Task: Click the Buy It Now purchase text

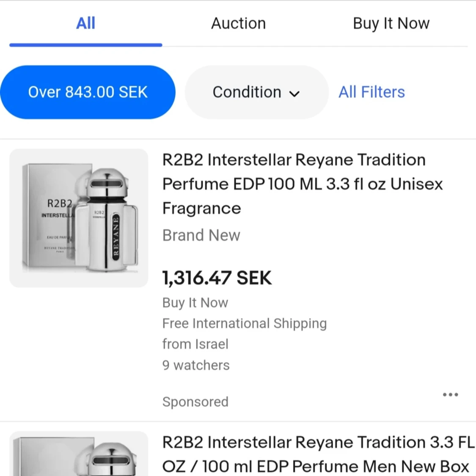Action: click(x=195, y=303)
